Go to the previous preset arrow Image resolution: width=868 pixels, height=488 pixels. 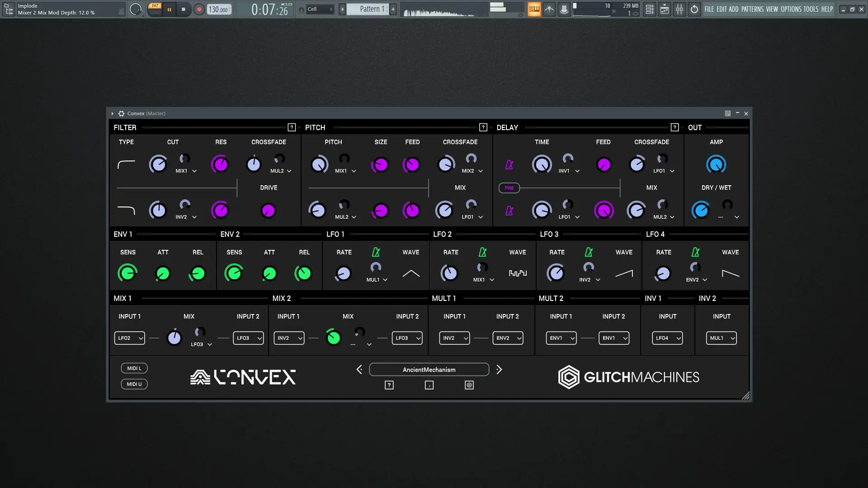pos(359,370)
